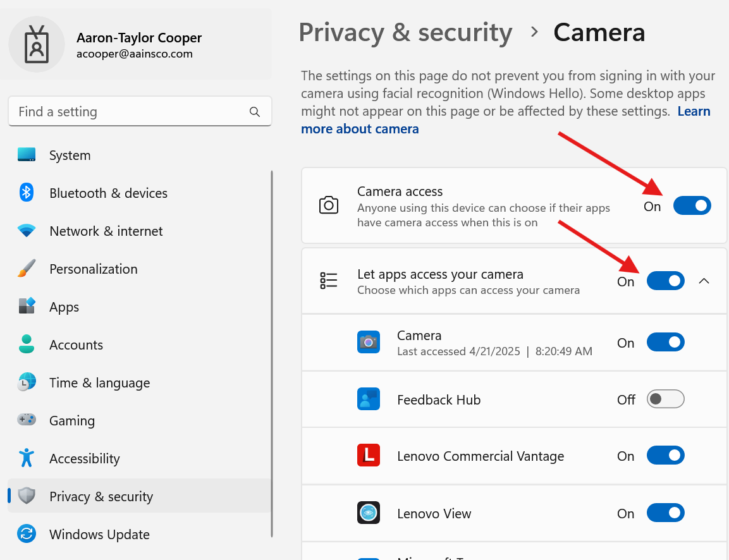Turn off Lenovo View camera toggle
729x560 pixels.
tap(665, 513)
